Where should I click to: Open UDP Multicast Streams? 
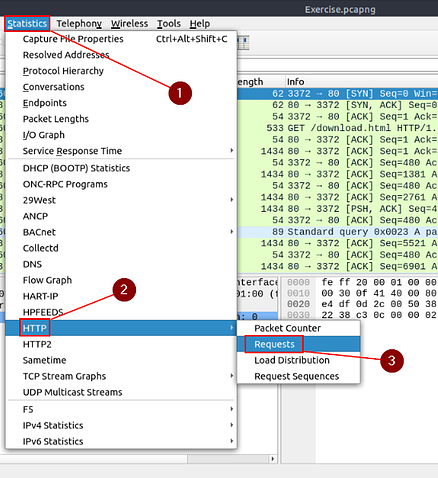click(x=121, y=392)
